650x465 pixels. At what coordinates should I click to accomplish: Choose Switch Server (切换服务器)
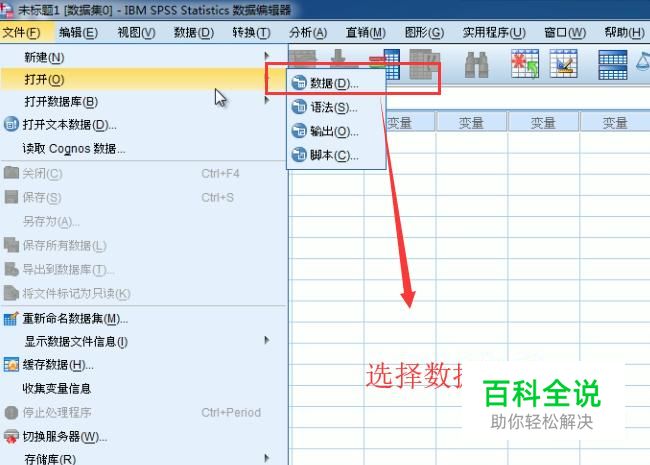click(143, 436)
